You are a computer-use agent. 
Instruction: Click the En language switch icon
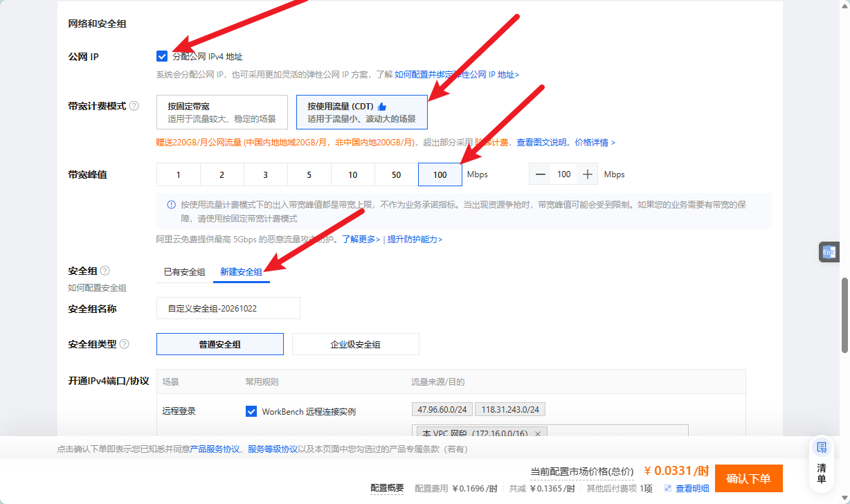click(x=829, y=253)
